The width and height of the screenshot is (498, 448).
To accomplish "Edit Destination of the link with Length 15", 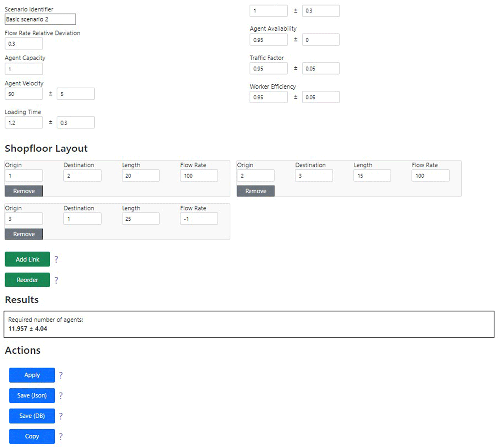I will click(314, 176).
